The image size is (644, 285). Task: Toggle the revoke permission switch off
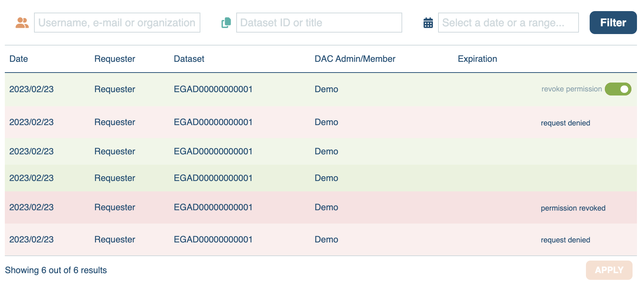[x=618, y=89]
